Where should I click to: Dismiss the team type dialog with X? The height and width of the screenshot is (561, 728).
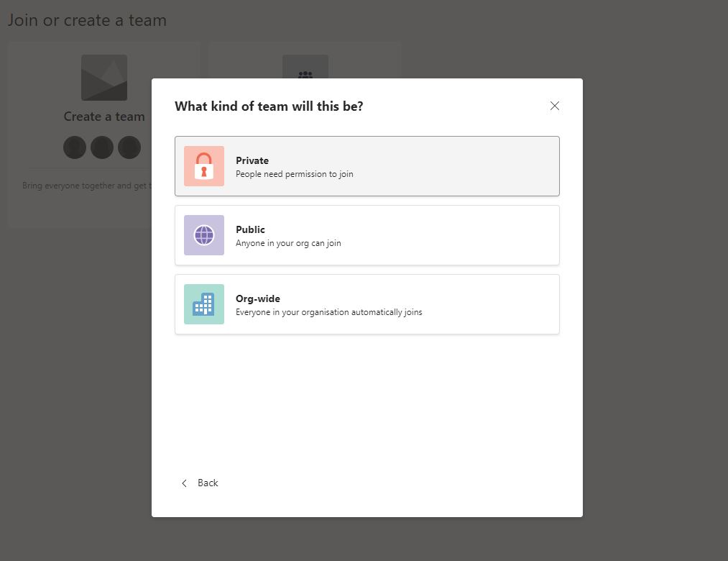[554, 106]
